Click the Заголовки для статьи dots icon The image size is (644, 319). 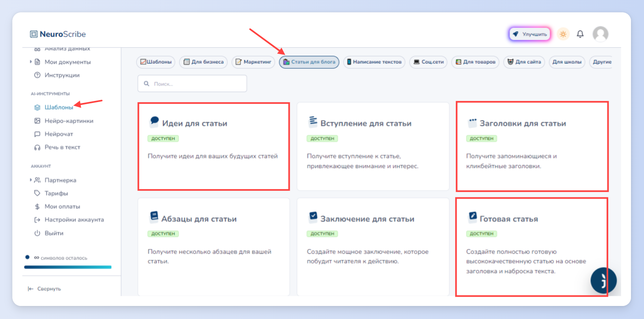click(x=473, y=122)
